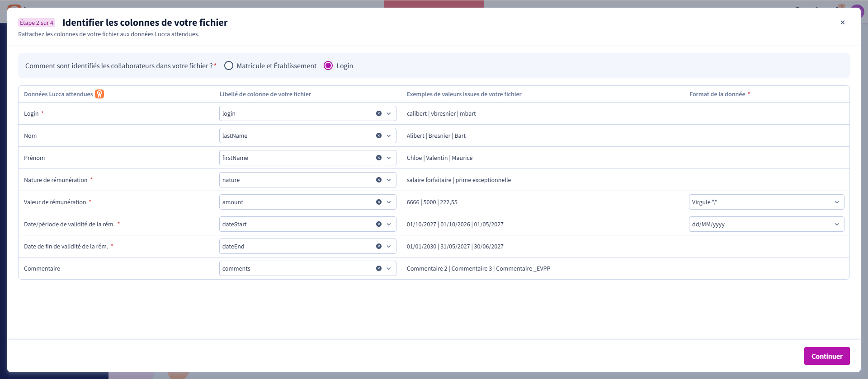The height and width of the screenshot is (379, 868).
Task: Click the Continuer button
Action: pos(827,356)
